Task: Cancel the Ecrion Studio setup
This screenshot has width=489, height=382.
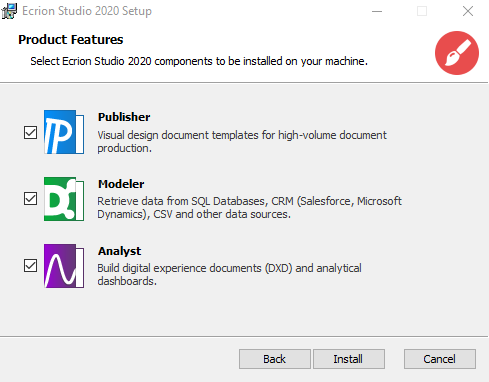Action: pos(440,359)
